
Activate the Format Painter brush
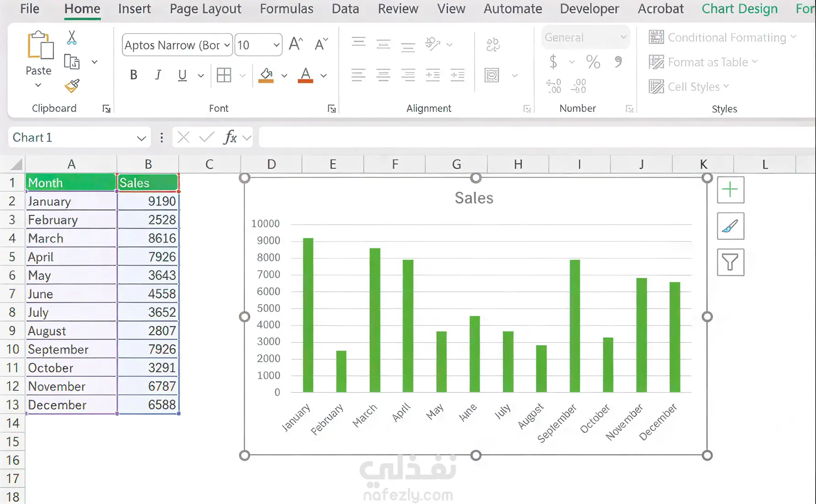72,85
